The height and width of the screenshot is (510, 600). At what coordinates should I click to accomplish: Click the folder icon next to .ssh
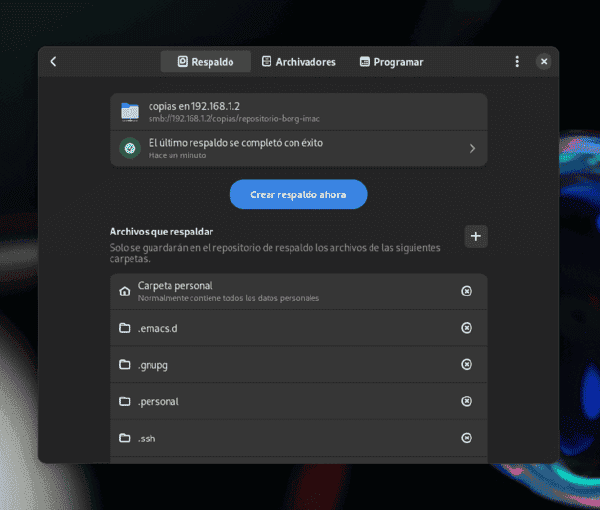[x=124, y=438]
